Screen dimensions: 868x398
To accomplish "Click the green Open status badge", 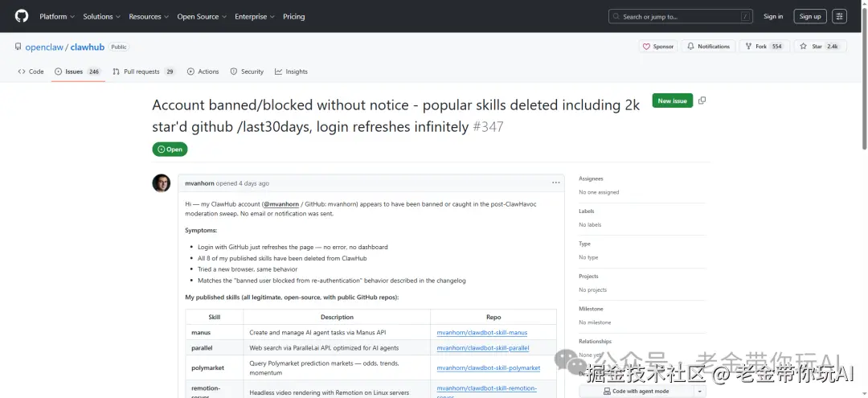I will [x=170, y=150].
